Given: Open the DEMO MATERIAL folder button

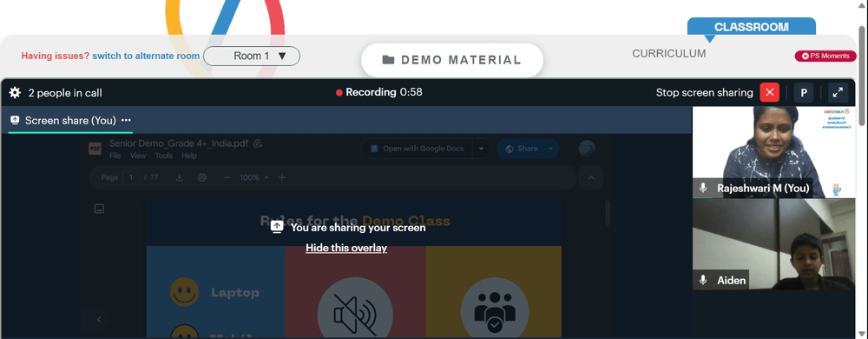Looking at the screenshot, I should pyautogui.click(x=451, y=60).
